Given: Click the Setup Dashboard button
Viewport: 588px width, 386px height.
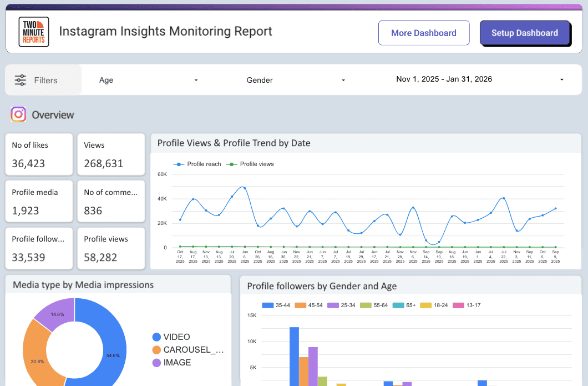Looking at the screenshot, I should 525,33.
